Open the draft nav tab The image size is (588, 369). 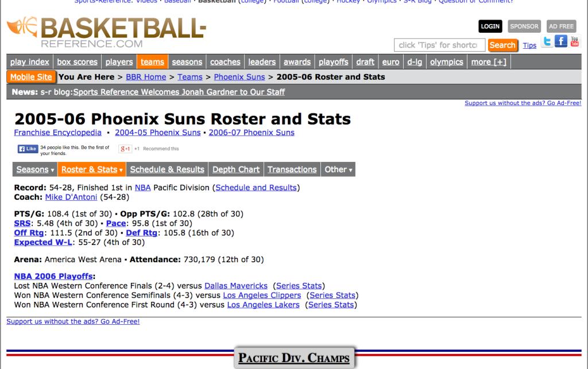click(365, 62)
